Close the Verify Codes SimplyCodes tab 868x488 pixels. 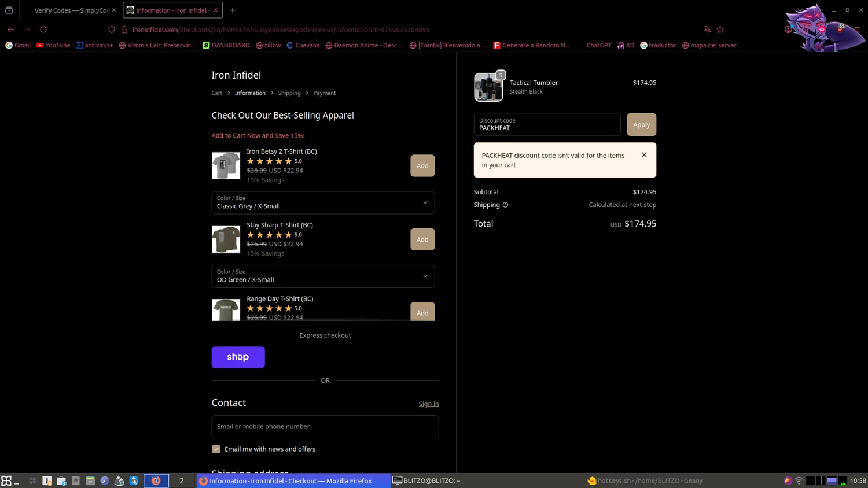click(x=113, y=10)
